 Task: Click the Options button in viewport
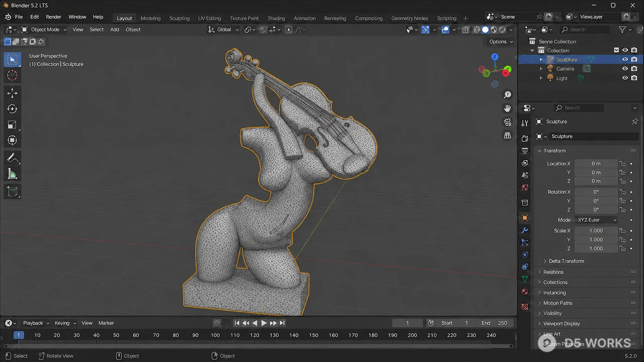click(x=501, y=42)
